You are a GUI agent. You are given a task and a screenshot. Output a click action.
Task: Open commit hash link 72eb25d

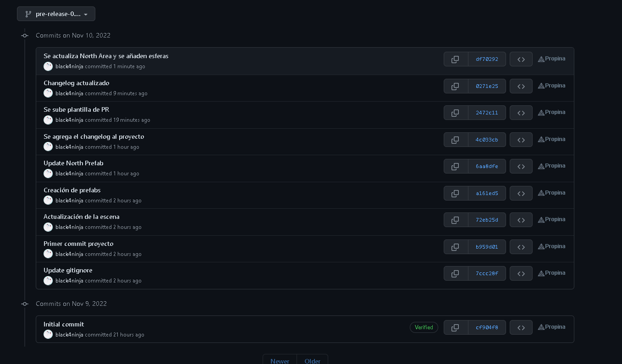487,220
